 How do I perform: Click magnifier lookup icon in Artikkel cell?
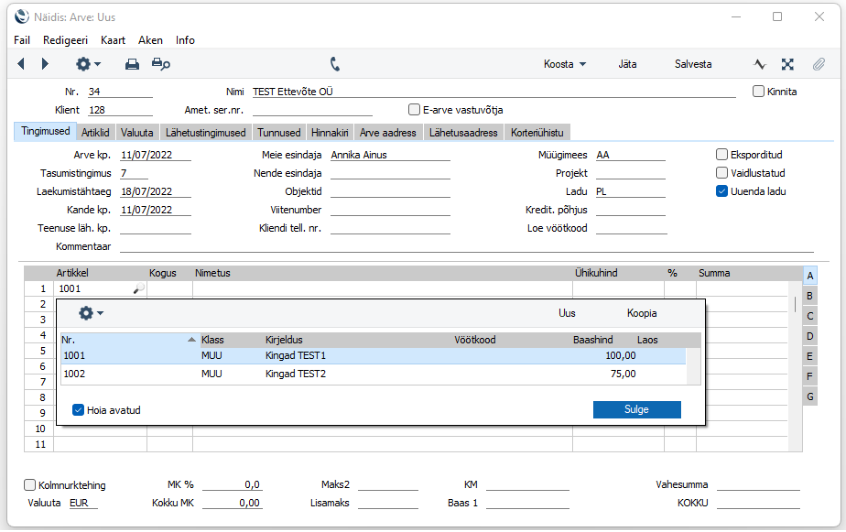click(139, 289)
